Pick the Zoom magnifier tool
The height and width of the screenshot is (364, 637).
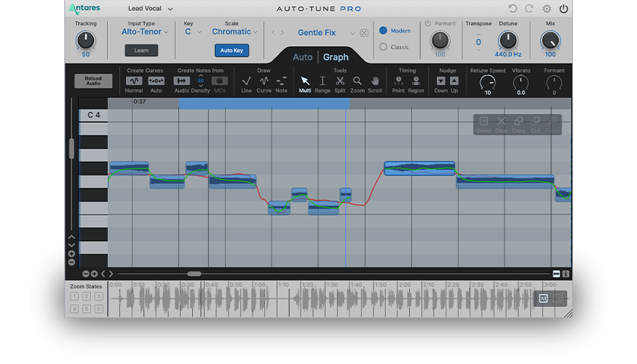(357, 81)
